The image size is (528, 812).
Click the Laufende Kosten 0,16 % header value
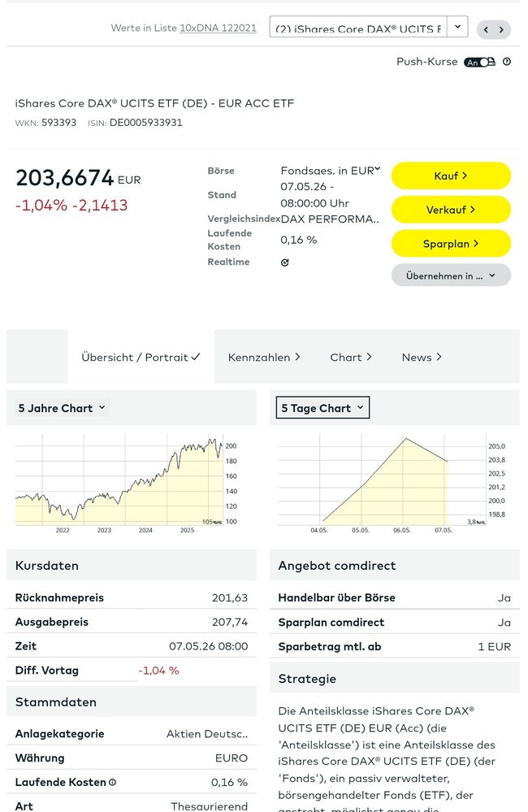pos(299,240)
